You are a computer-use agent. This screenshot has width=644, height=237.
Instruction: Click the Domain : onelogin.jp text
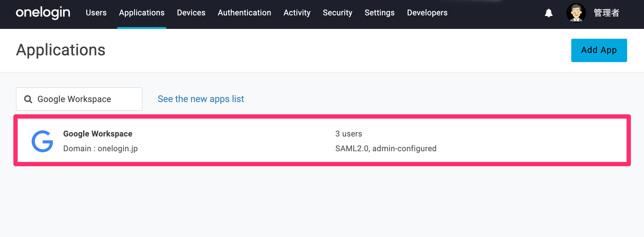pyautogui.click(x=100, y=148)
